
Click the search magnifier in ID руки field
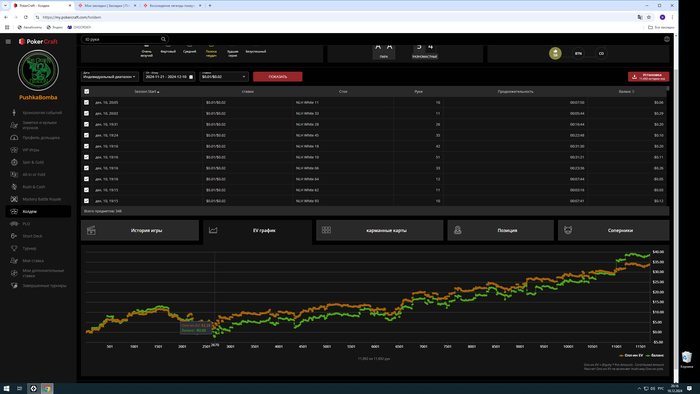point(163,39)
